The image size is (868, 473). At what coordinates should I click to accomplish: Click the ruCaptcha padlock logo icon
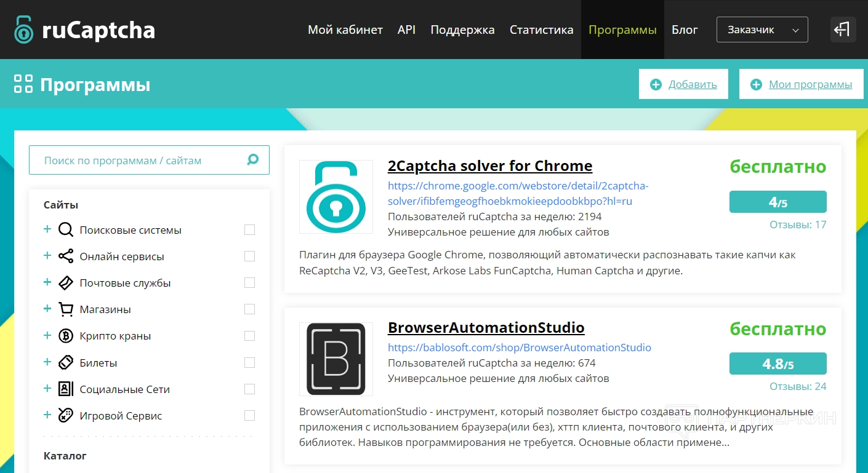click(24, 29)
